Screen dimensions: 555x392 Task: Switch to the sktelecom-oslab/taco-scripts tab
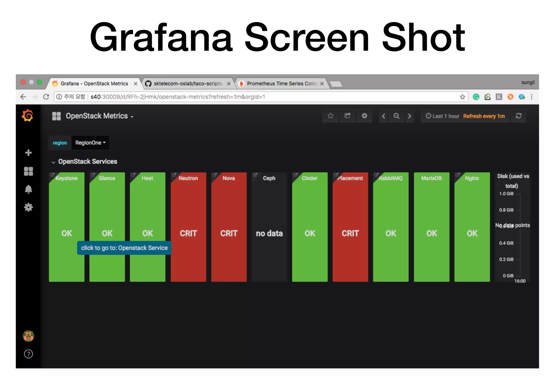(x=188, y=84)
